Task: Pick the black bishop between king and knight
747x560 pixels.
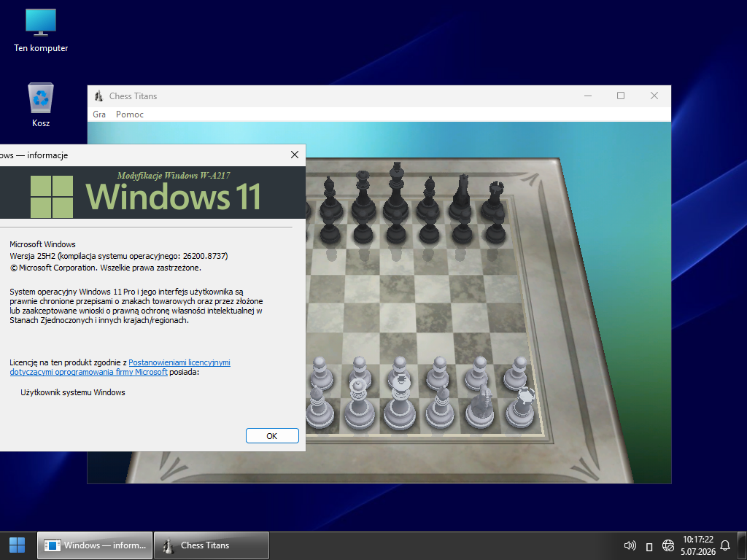Action: pos(429,198)
